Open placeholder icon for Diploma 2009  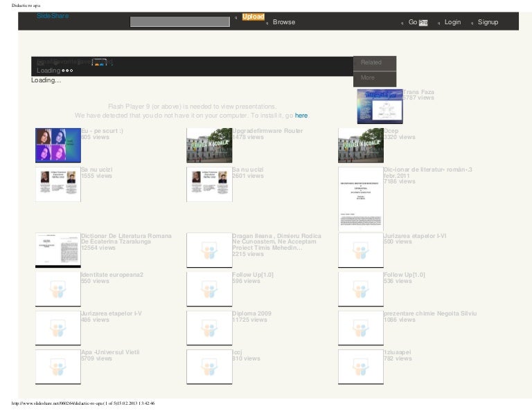(209, 328)
